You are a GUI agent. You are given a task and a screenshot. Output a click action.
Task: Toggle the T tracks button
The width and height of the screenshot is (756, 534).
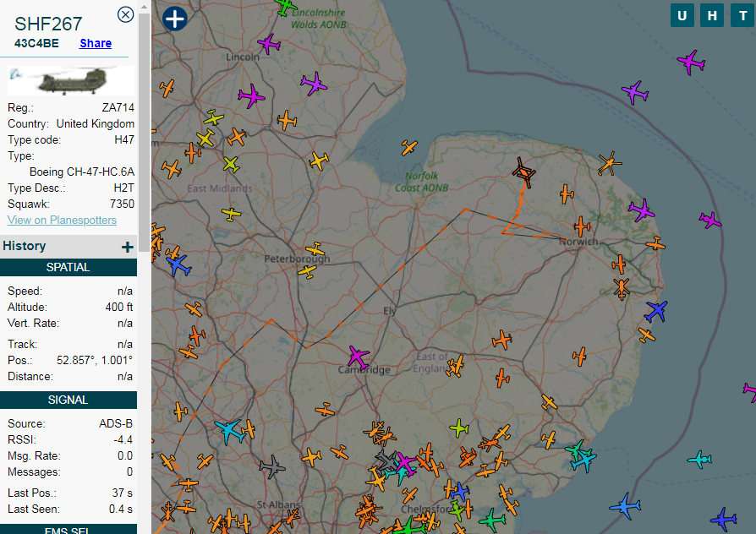(743, 15)
